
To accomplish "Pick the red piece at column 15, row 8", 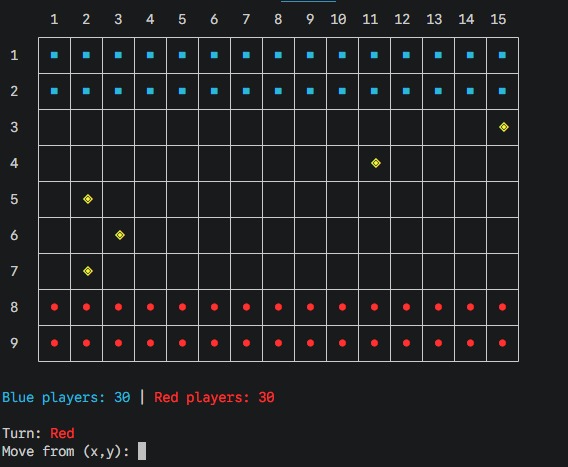I will click(x=502, y=307).
